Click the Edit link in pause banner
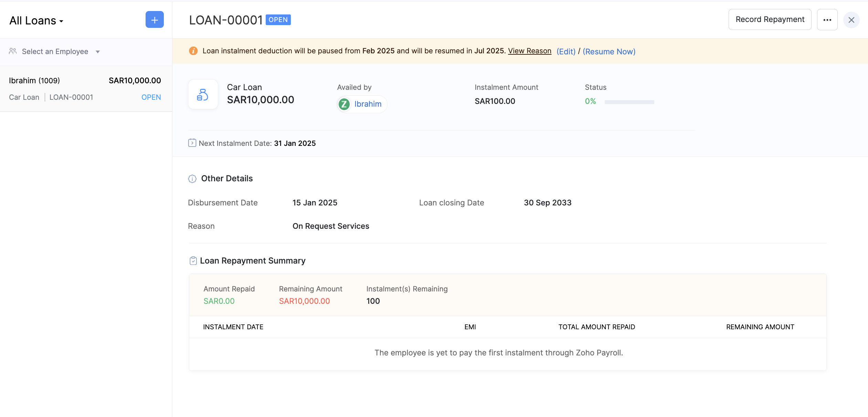 click(566, 51)
